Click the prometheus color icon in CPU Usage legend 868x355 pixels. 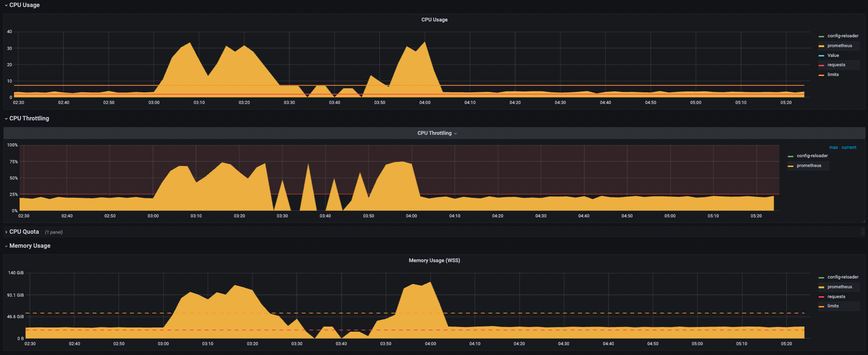[x=821, y=46]
